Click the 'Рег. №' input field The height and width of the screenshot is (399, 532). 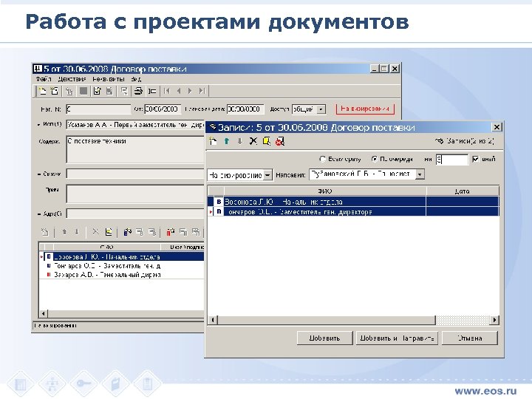click(98, 109)
